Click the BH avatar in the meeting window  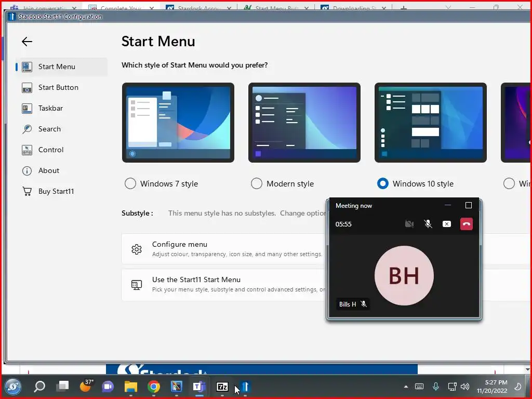(404, 275)
